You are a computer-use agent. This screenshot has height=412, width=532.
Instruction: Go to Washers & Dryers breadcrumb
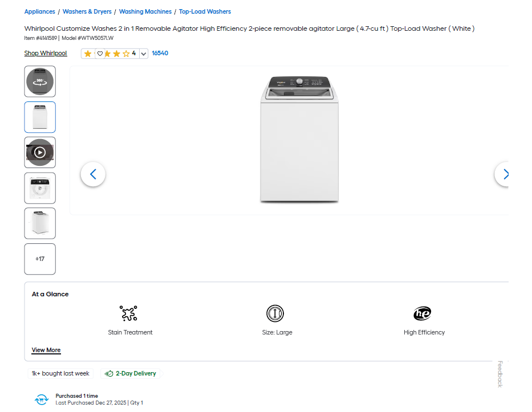(x=87, y=11)
